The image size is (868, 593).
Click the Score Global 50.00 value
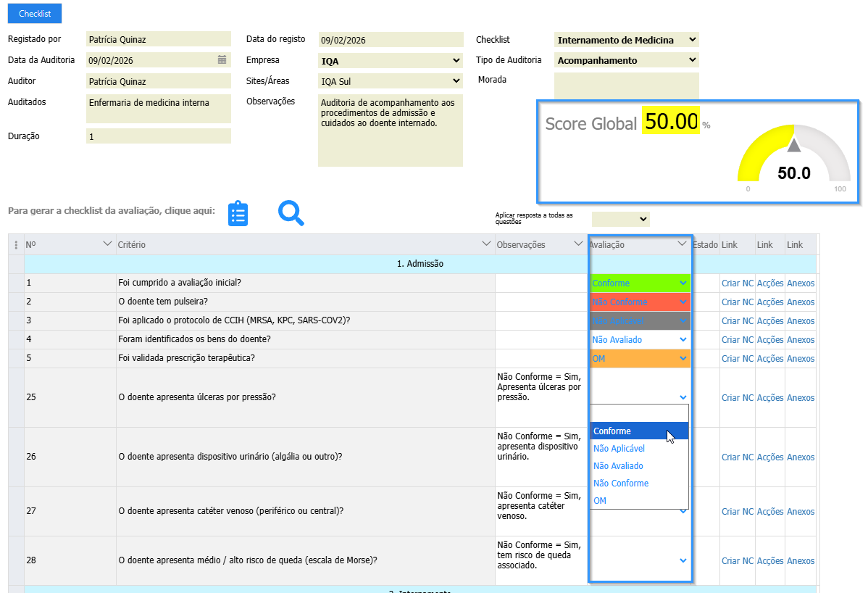coord(671,121)
